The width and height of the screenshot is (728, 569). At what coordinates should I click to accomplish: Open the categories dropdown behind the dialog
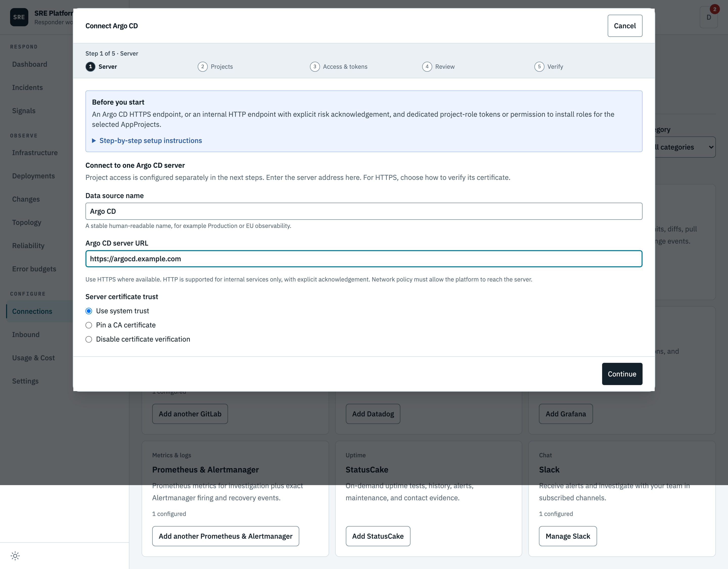[x=685, y=147]
